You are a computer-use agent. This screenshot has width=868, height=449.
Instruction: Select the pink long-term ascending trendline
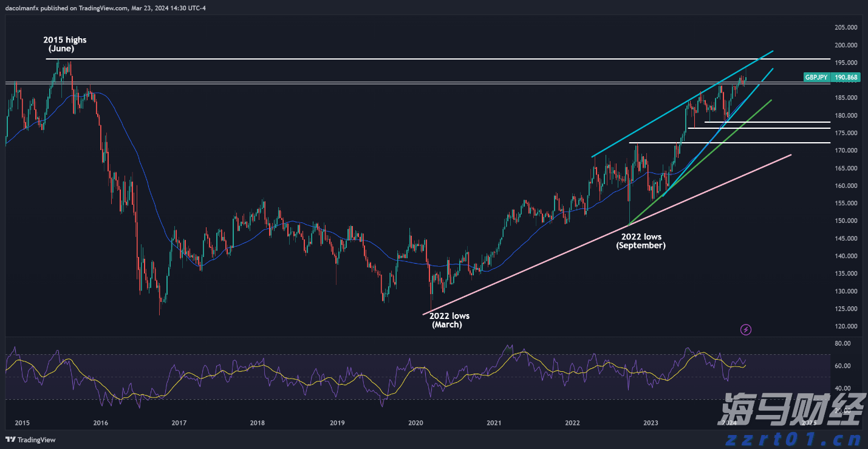[x=607, y=236]
